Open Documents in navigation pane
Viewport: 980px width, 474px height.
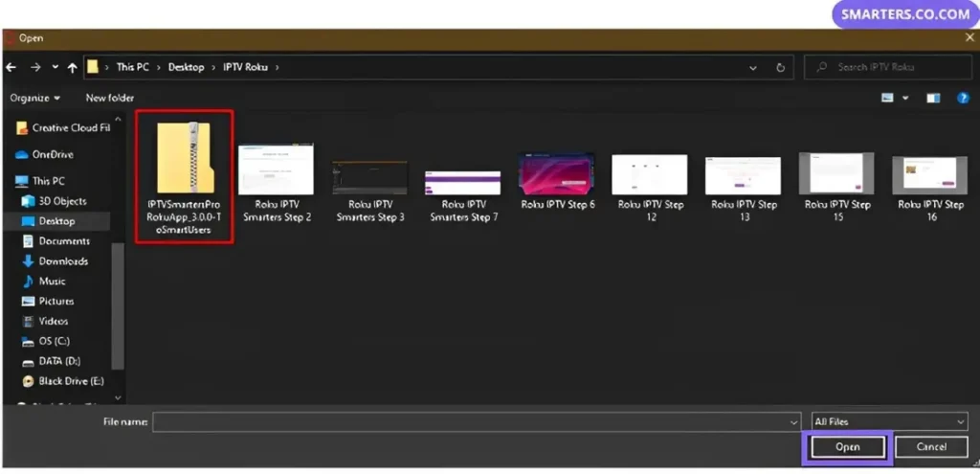click(x=56, y=241)
